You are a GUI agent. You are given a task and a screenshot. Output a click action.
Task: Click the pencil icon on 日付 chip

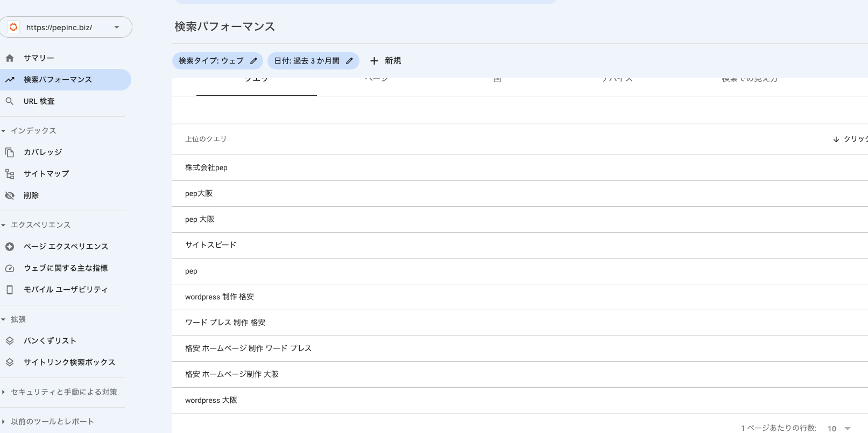349,61
